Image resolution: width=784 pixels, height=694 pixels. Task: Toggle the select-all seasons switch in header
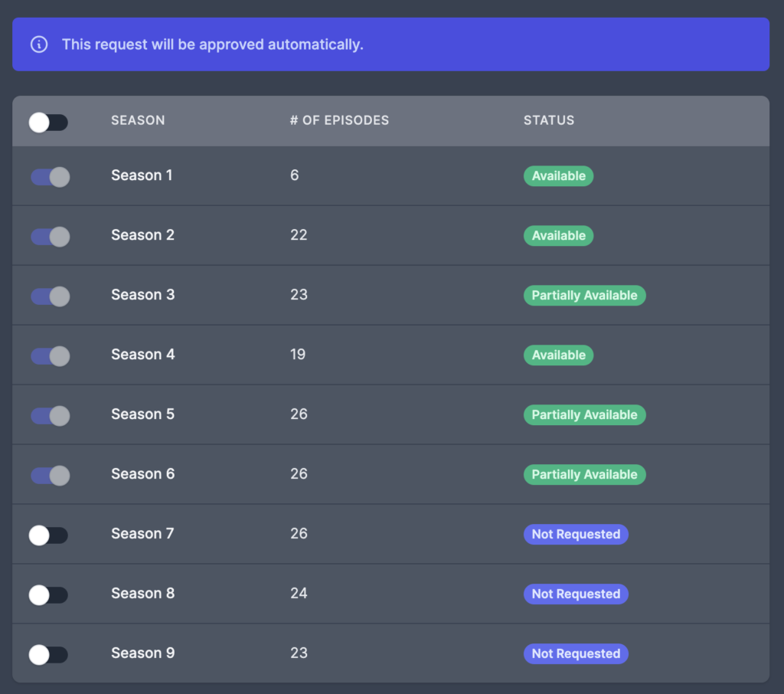(48, 123)
